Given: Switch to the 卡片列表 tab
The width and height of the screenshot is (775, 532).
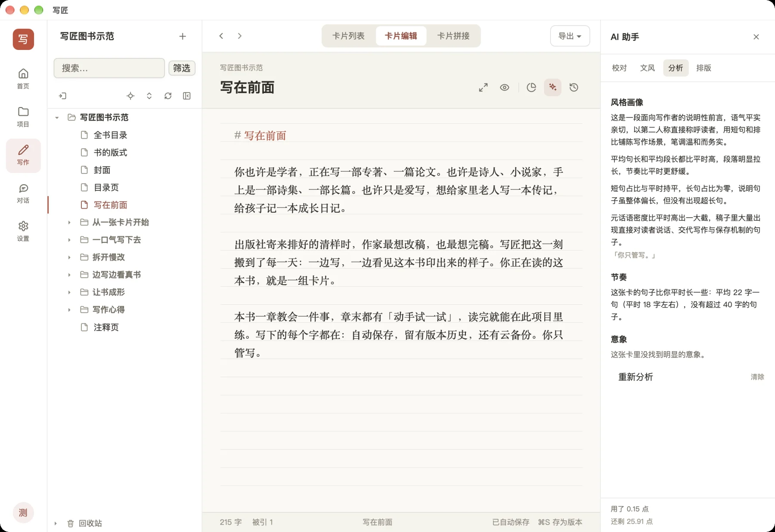Looking at the screenshot, I should 348,36.
